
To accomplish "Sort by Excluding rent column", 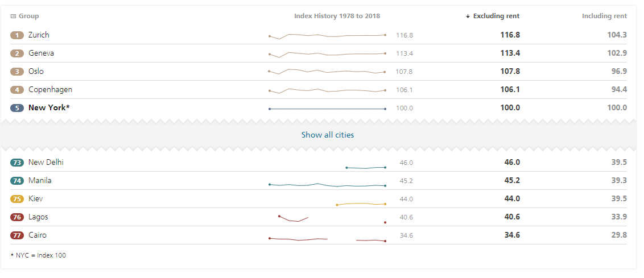I will point(496,16).
